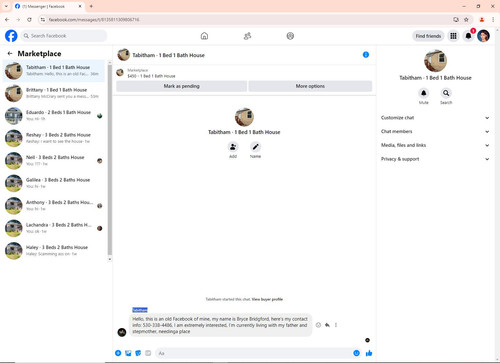Go back from Marketplace chats list
This screenshot has width=500, height=363.
10,53
